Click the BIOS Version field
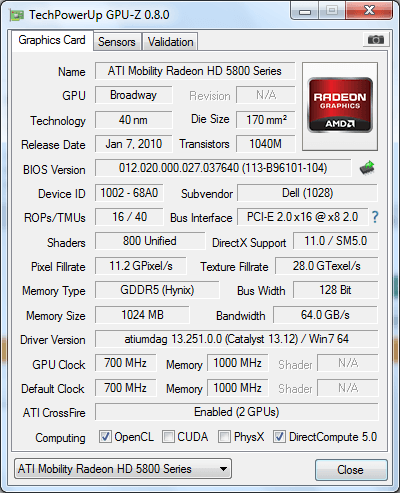This screenshot has height=493, width=400. pos(223,168)
